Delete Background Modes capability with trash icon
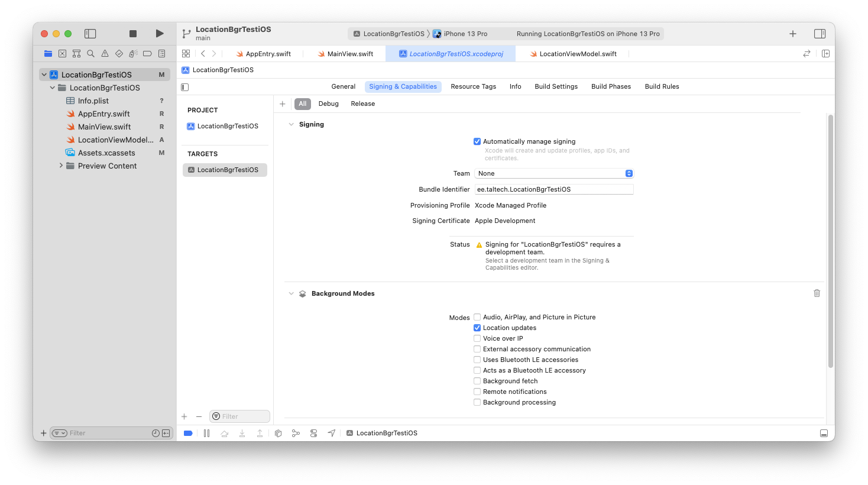The image size is (868, 485). pyautogui.click(x=817, y=293)
